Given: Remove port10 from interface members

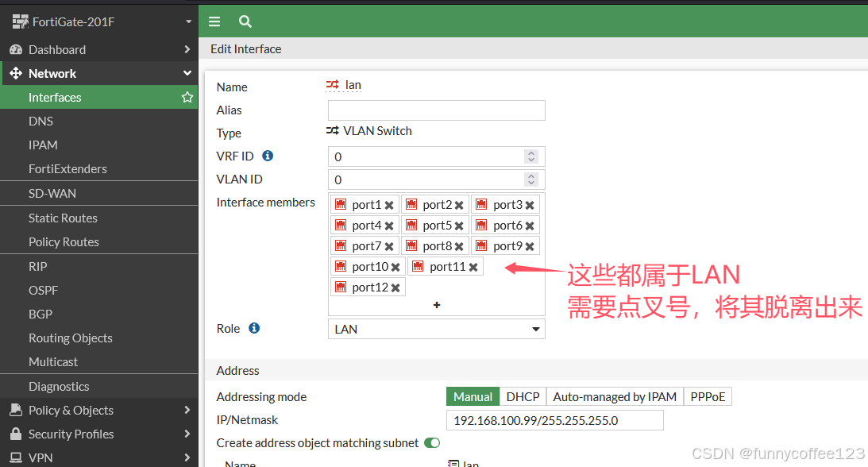Looking at the screenshot, I should pyautogui.click(x=395, y=267).
